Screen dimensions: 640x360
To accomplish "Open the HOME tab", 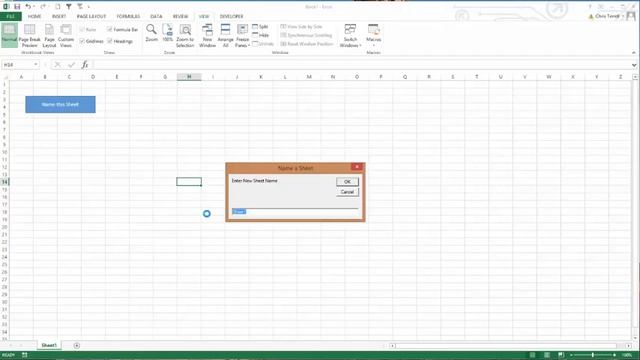I will (x=34, y=16).
